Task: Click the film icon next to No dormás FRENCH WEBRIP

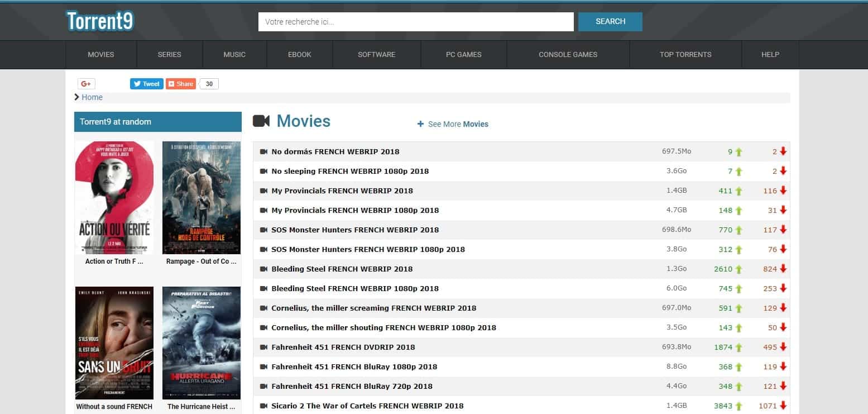Action: (262, 151)
